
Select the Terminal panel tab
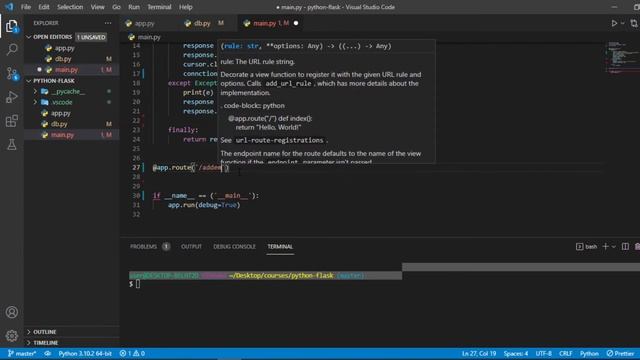(x=280, y=247)
